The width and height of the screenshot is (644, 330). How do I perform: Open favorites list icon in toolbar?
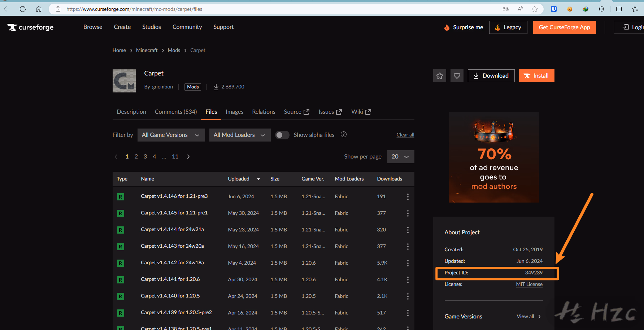tap(635, 9)
